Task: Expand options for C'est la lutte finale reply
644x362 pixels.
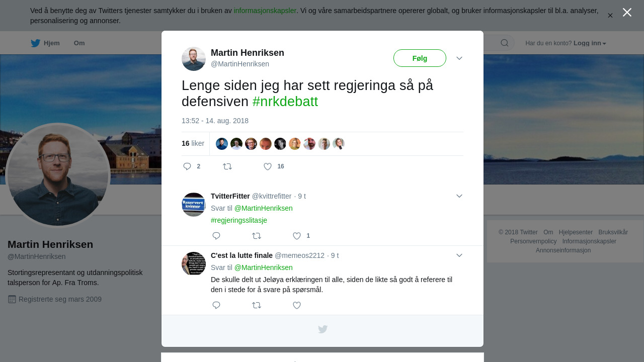Action: (x=459, y=255)
